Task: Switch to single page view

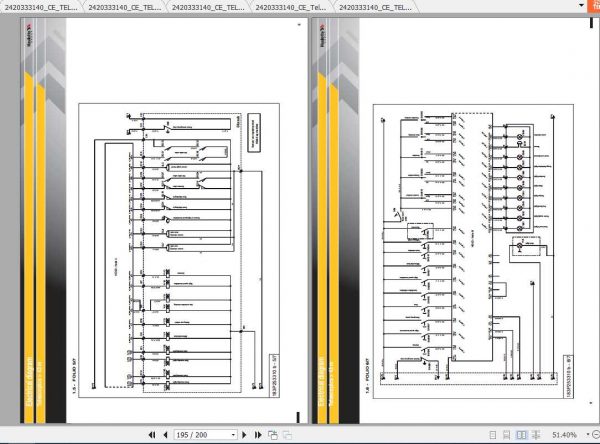Action: pyautogui.click(x=493, y=435)
